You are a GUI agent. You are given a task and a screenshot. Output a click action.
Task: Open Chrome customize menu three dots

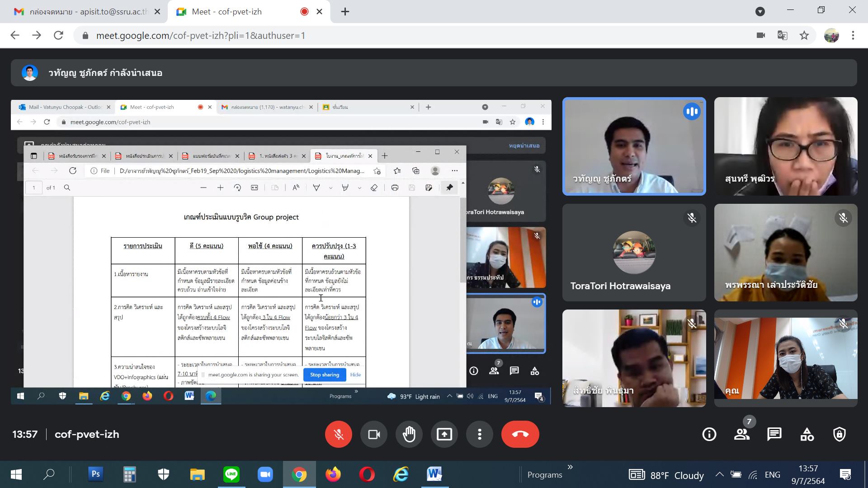click(x=853, y=35)
